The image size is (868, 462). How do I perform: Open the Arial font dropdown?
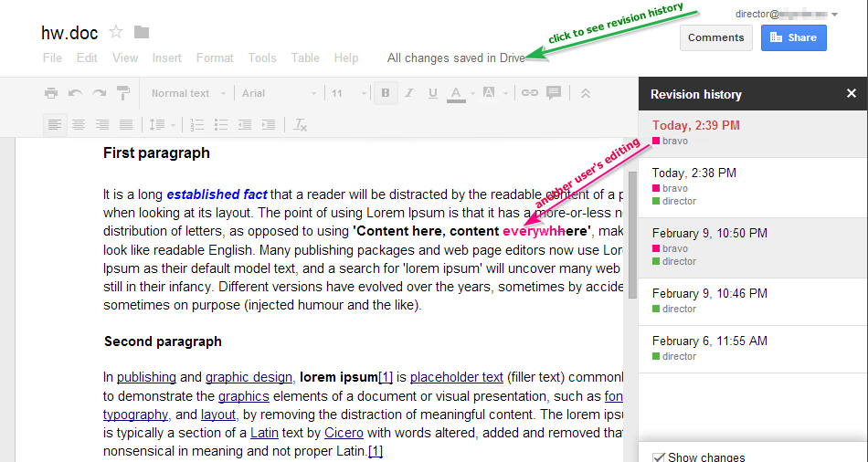point(279,93)
